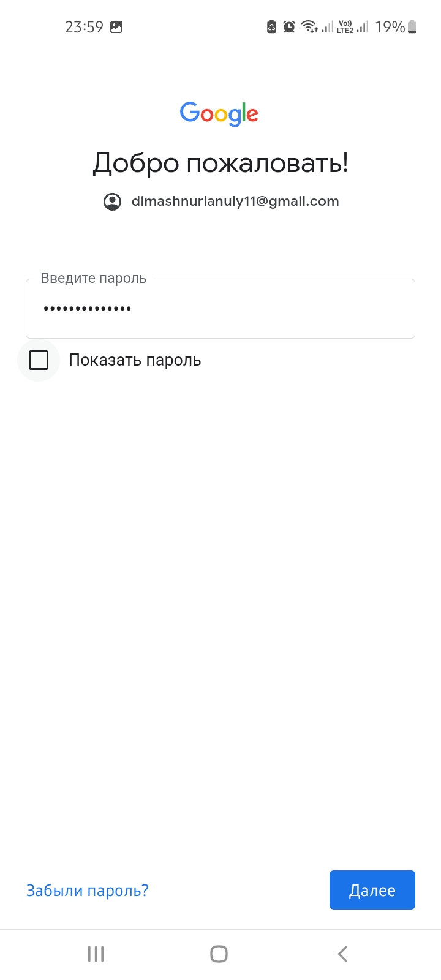This screenshot has height=980, width=441.
Task: Tap the LTE2 signal indicator
Action: 345,26
